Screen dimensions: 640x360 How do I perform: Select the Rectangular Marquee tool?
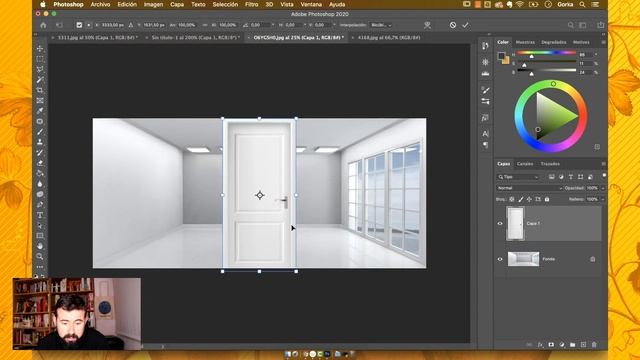click(x=40, y=59)
